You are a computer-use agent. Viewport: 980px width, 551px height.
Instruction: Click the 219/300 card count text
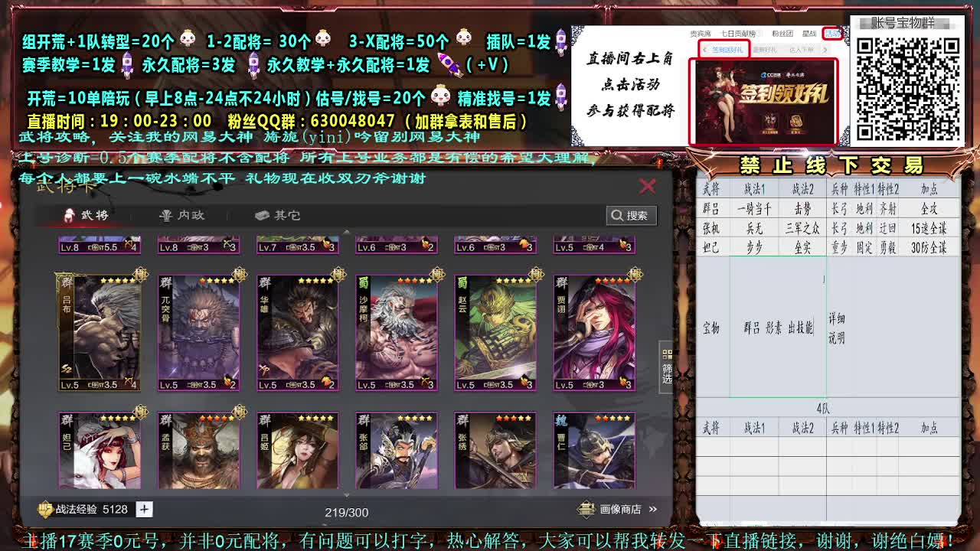[346, 512]
